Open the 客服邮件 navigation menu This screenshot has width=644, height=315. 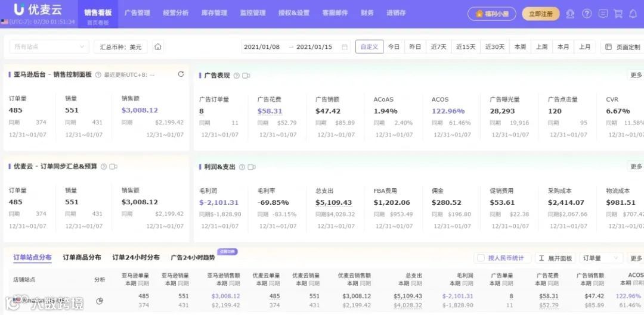coord(335,13)
